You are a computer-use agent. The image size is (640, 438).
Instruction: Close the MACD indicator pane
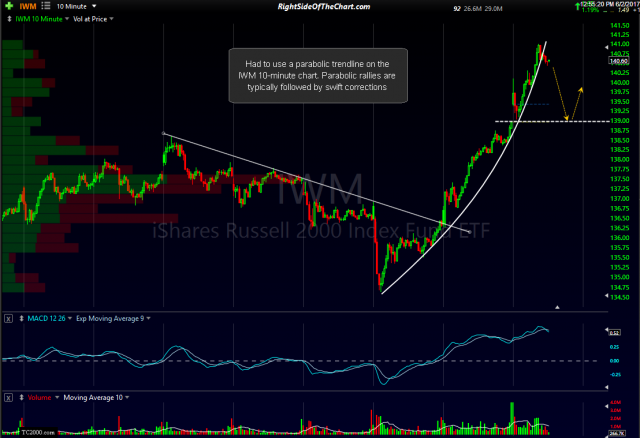[8, 318]
